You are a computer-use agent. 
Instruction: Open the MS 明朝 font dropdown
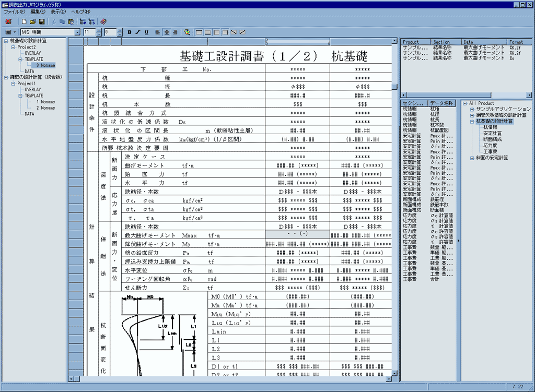pyautogui.click(x=78, y=32)
